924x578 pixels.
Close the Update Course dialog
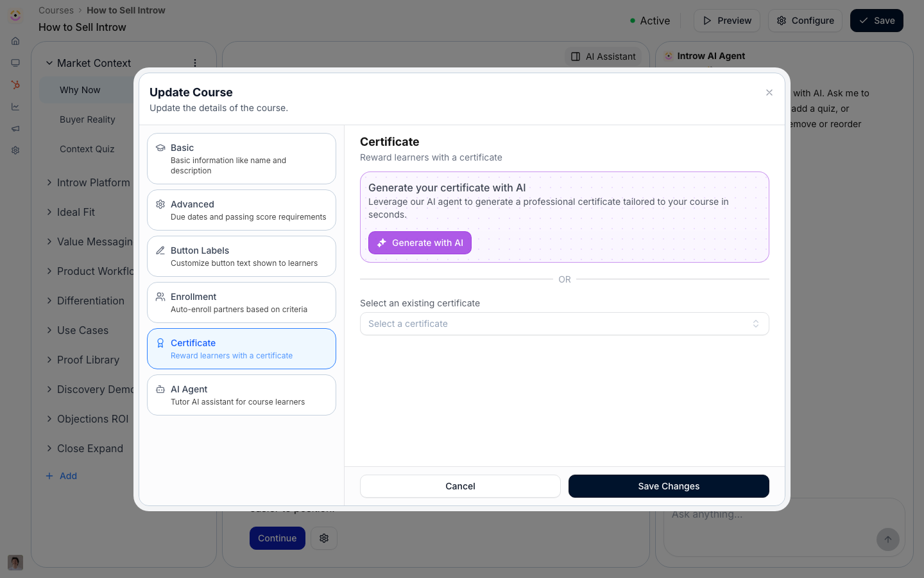769,92
